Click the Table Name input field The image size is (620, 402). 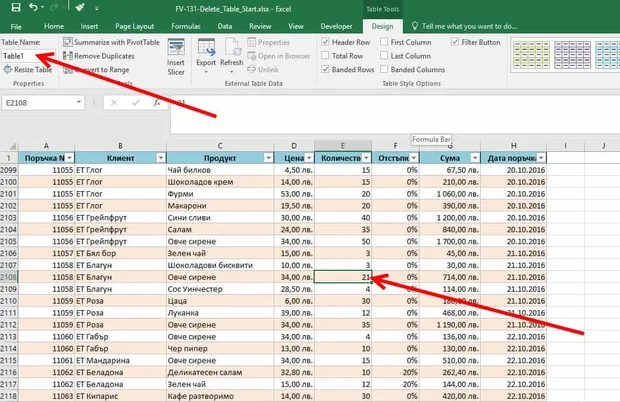pos(28,56)
